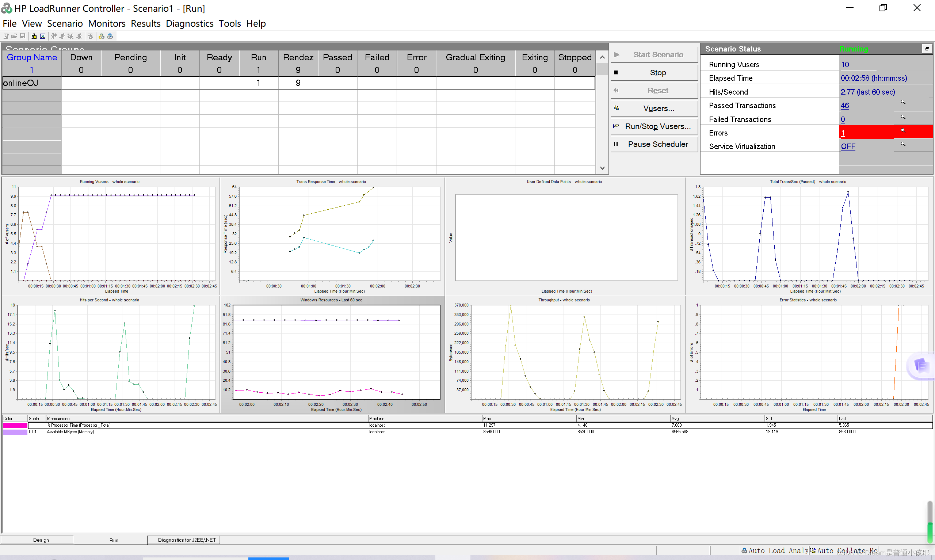Viewport: 935px width, 560px height.
Task: Click the Pause Scheduler button
Action: pos(654,144)
